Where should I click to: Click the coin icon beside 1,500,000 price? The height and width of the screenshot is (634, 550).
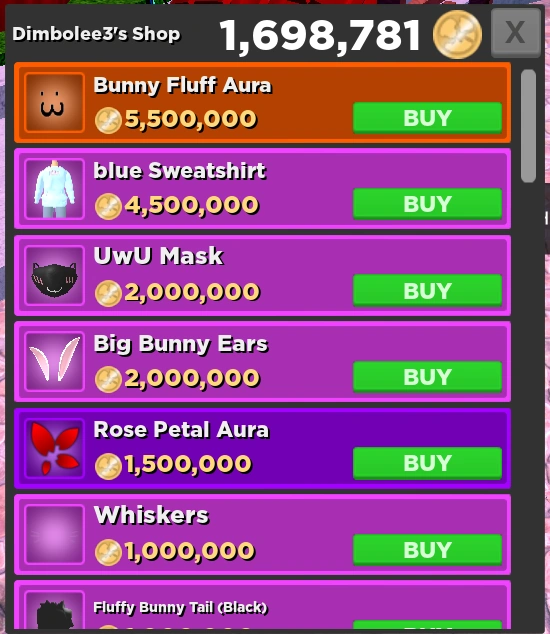pos(108,466)
